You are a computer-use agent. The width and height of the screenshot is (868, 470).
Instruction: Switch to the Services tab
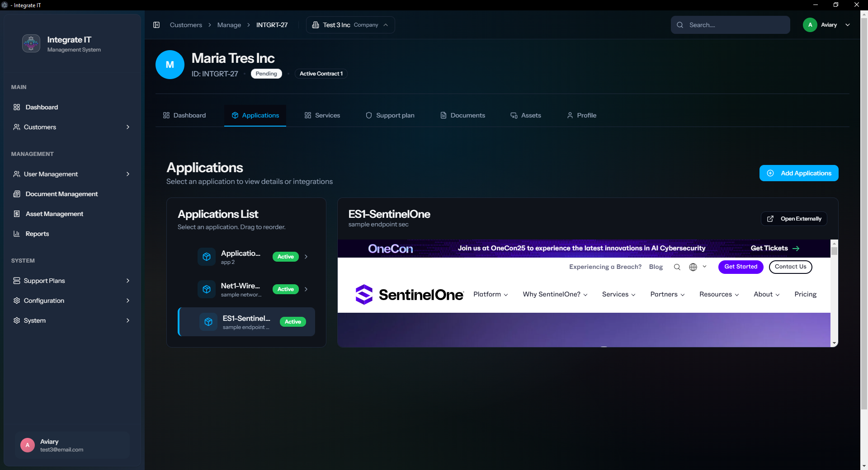tap(322, 115)
